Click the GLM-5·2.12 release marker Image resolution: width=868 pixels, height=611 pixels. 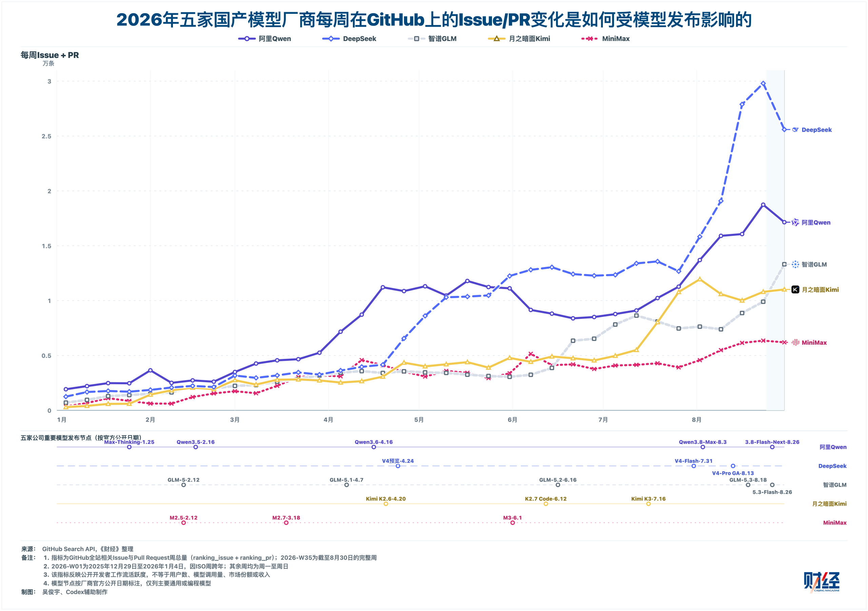coord(183,485)
